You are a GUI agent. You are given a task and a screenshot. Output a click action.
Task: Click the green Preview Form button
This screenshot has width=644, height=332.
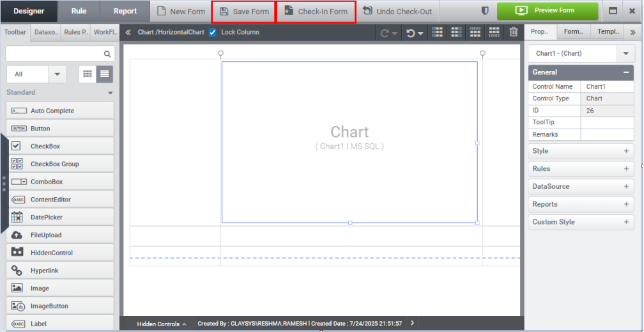click(x=548, y=11)
